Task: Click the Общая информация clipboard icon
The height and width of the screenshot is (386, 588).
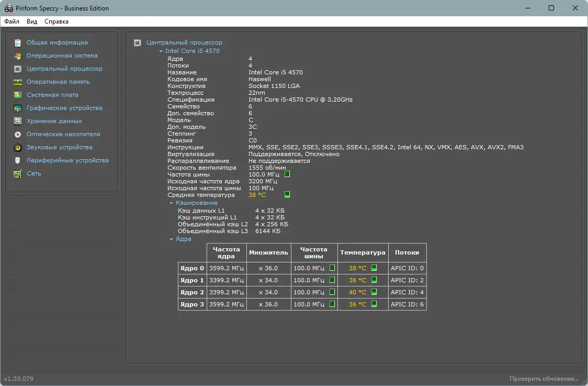Action: (18, 43)
